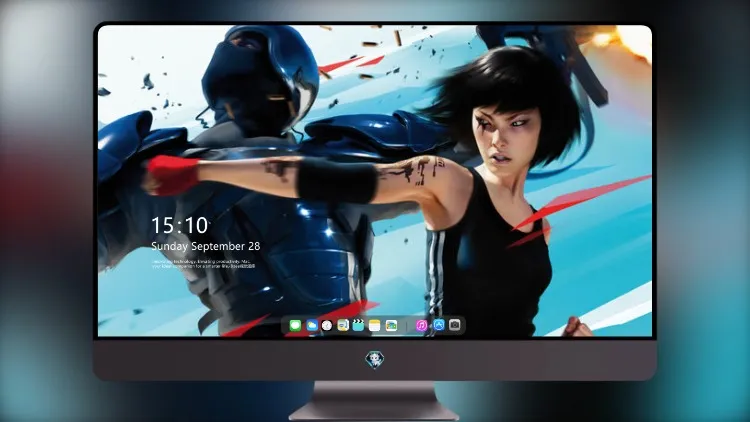Viewport: 750px width, 422px height.
Task: Launch the pink Music app from the dock
Action: (421, 325)
